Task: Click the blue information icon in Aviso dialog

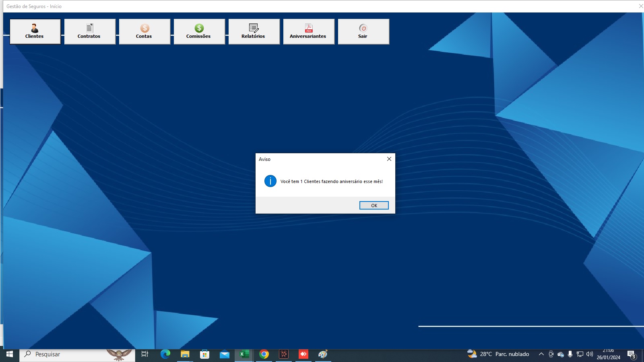Action: (x=270, y=181)
